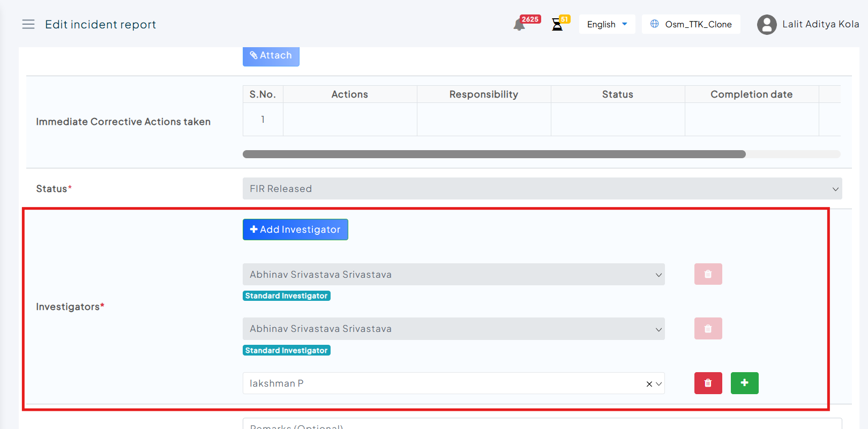Screen dimensions: 868x429
Task: Open notifications bell with 2625 badge
Action: [x=519, y=25]
